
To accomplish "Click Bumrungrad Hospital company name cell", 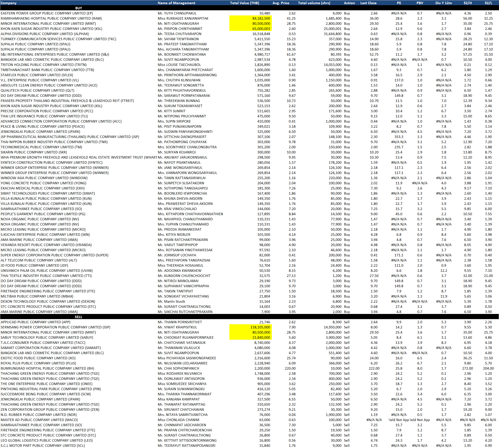I will point(47,368).
